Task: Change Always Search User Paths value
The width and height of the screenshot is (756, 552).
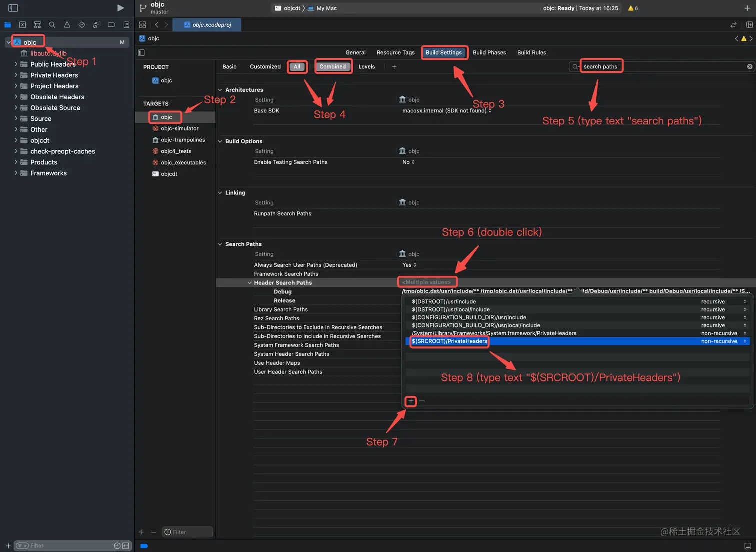Action: (409, 265)
